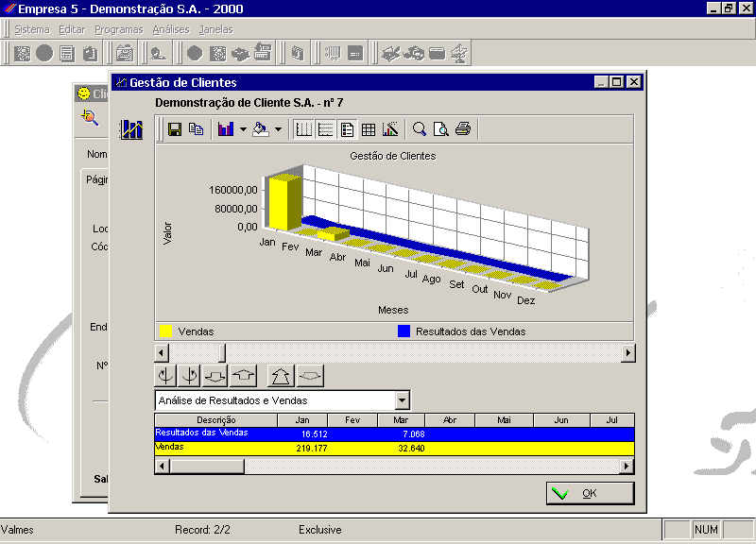Click the yellow Vendas legend swatch
756x544 pixels.
pyautogui.click(x=166, y=331)
